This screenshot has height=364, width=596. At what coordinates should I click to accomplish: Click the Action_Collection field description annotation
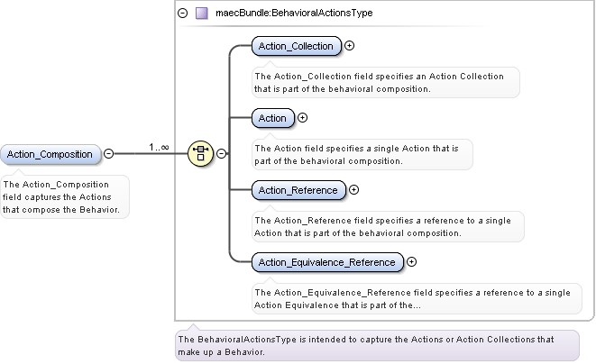click(386, 82)
